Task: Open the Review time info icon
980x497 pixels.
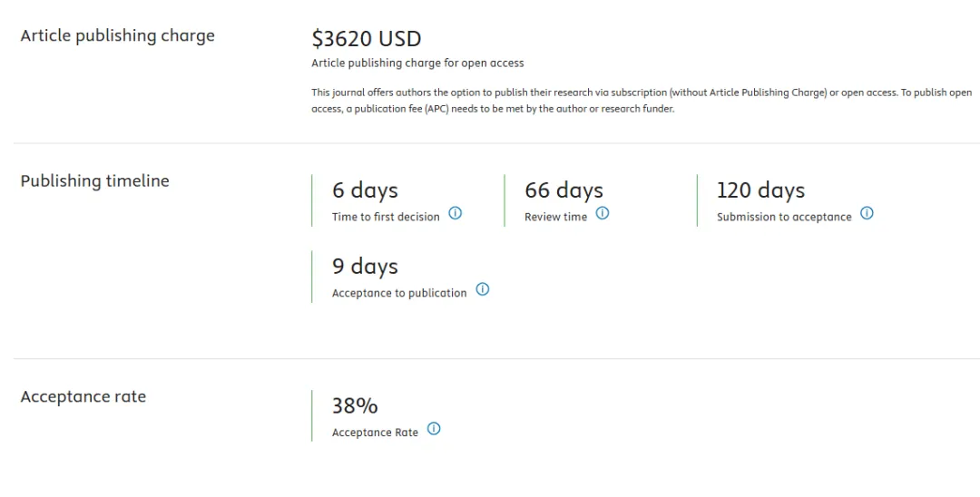Action: pyautogui.click(x=602, y=213)
